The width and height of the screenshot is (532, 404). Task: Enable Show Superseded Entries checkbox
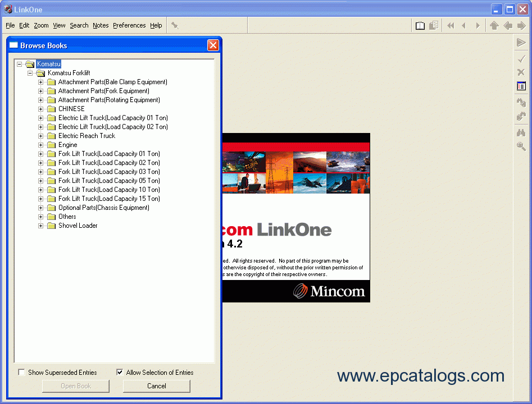click(21, 372)
